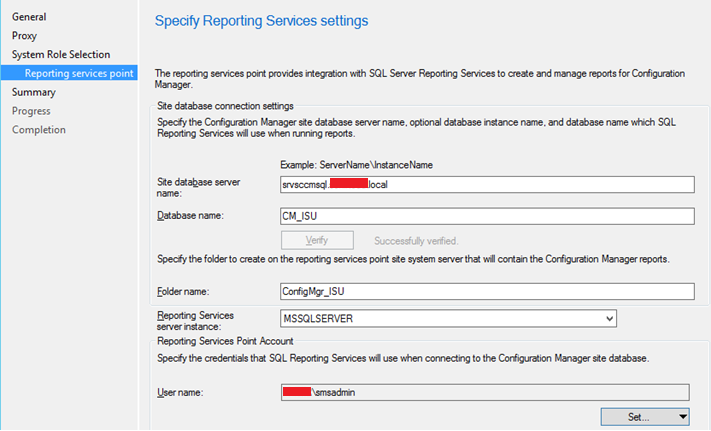Expand the Set button dropdown arrow

pos(682,417)
